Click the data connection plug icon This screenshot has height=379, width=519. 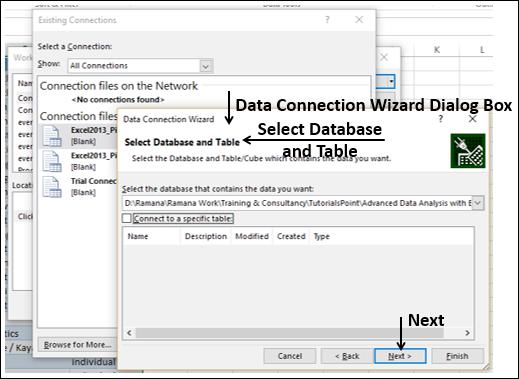click(468, 151)
